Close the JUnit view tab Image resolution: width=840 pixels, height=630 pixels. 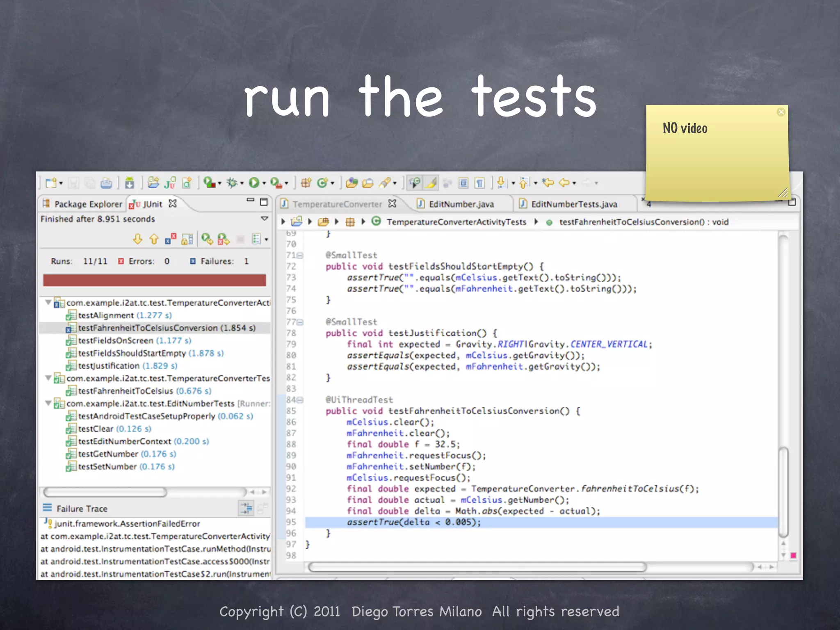tap(173, 203)
